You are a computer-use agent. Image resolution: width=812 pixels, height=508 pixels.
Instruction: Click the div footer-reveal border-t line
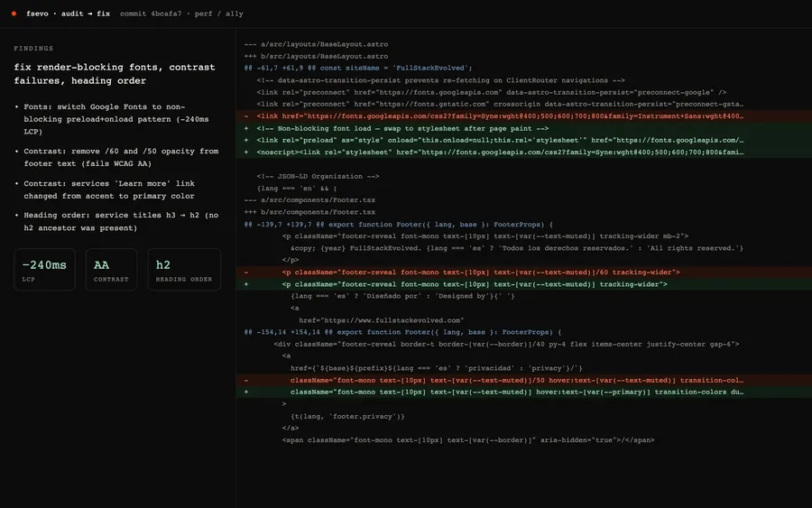506,344
